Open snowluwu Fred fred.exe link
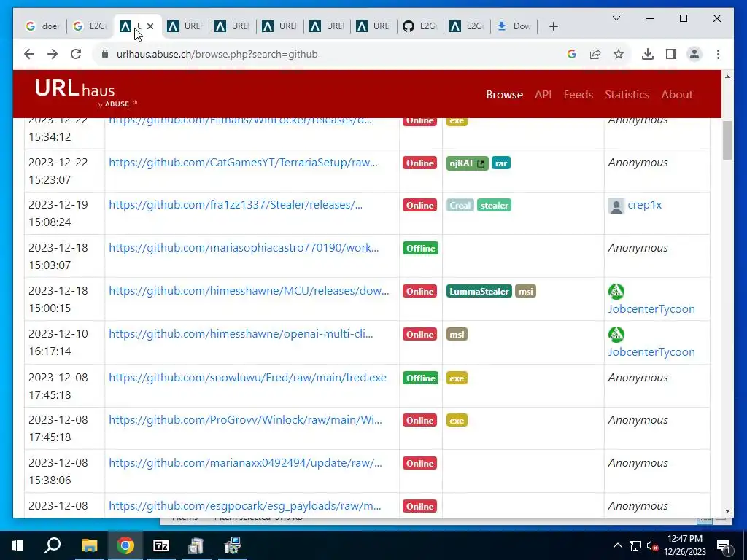747x560 pixels. [247, 377]
